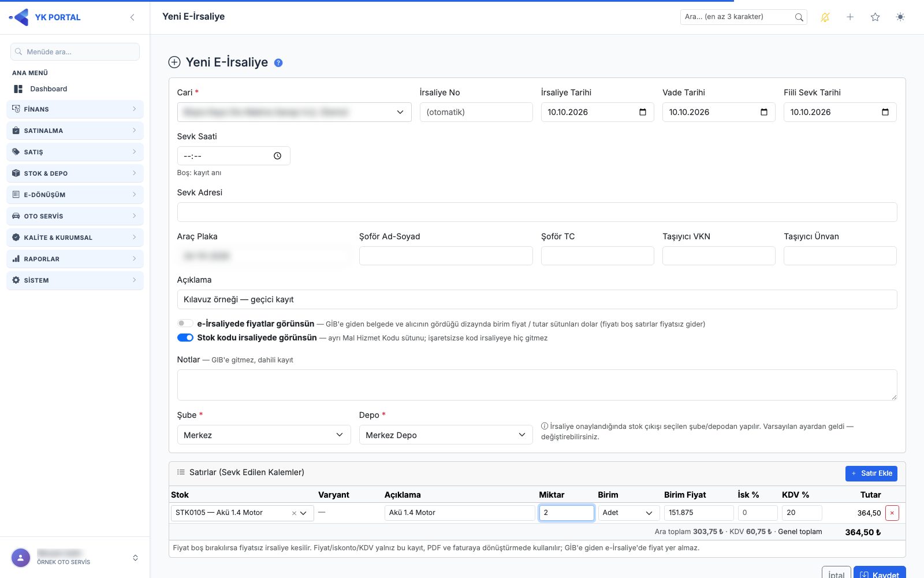Click the Kaydet button
Image resolution: width=924 pixels, height=578 pixels.
pyautogui.click(x=880, y=573)
